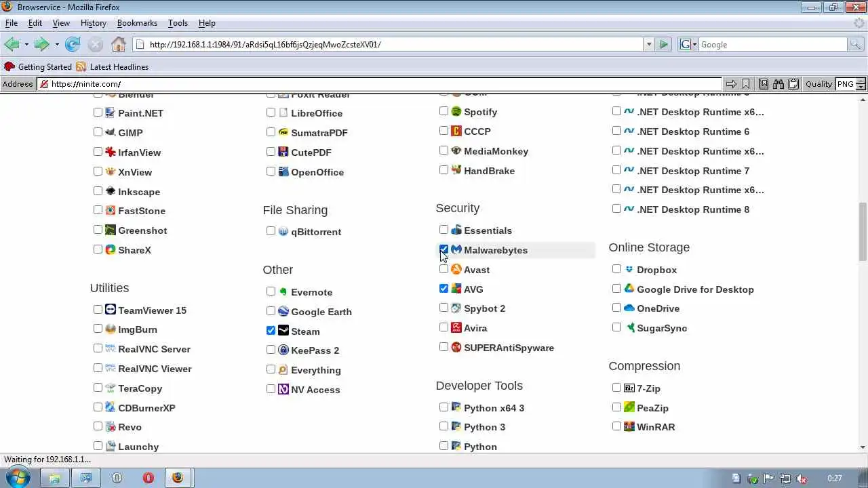Go back using Firefox back arrow
The width and height of the screenshot is (868, 488).
click(x=12, y=45)
